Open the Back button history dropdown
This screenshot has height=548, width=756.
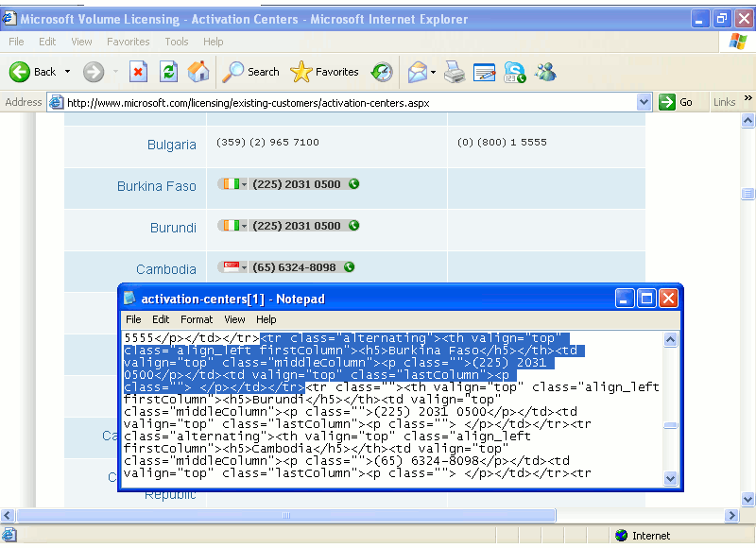point(67,72)
